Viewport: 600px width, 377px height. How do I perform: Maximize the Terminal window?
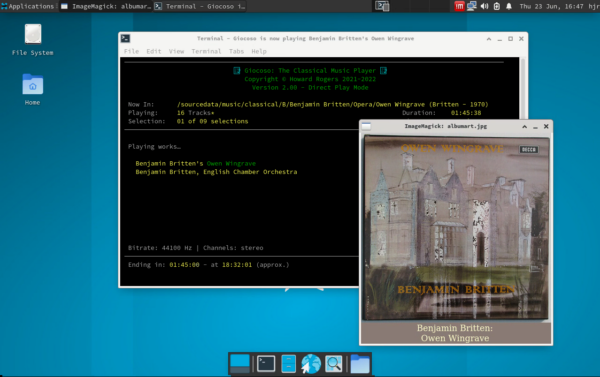(510, 39)
